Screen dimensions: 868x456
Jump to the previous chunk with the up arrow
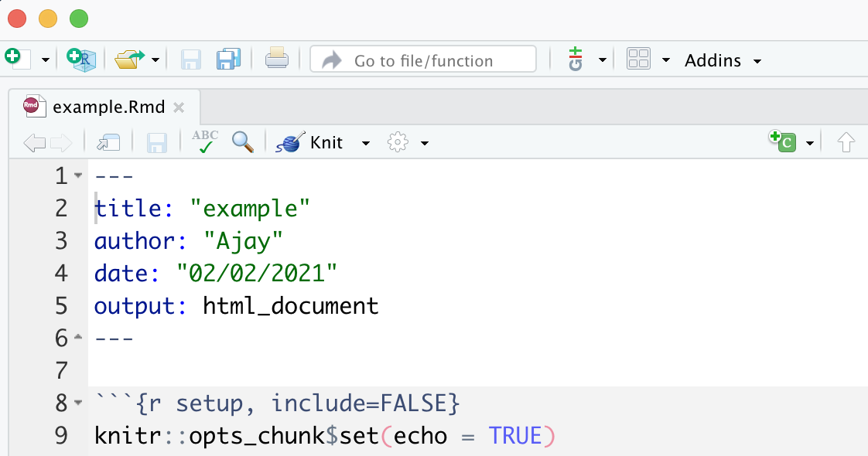point(846,143)
